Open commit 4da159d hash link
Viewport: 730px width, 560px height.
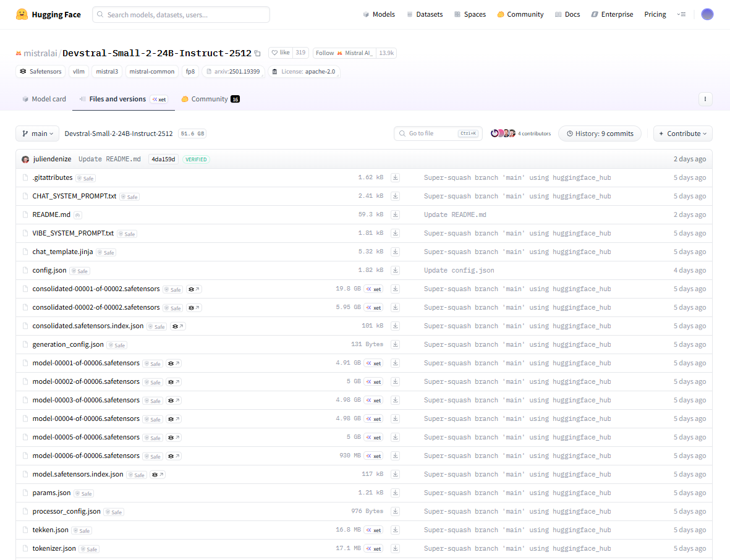click(x=163, y=159)
